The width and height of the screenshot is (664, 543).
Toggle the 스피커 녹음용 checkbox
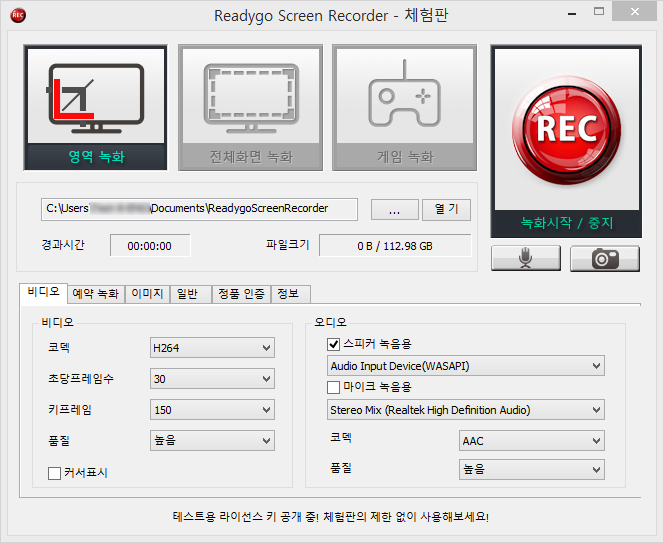click(x=334, y=344)
